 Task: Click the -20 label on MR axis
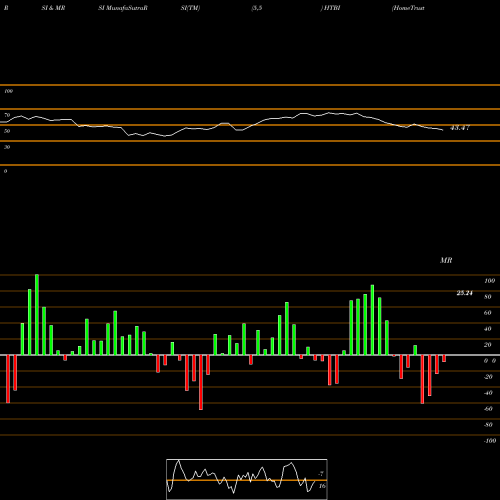pyautogui.click(x=488, y=377)
